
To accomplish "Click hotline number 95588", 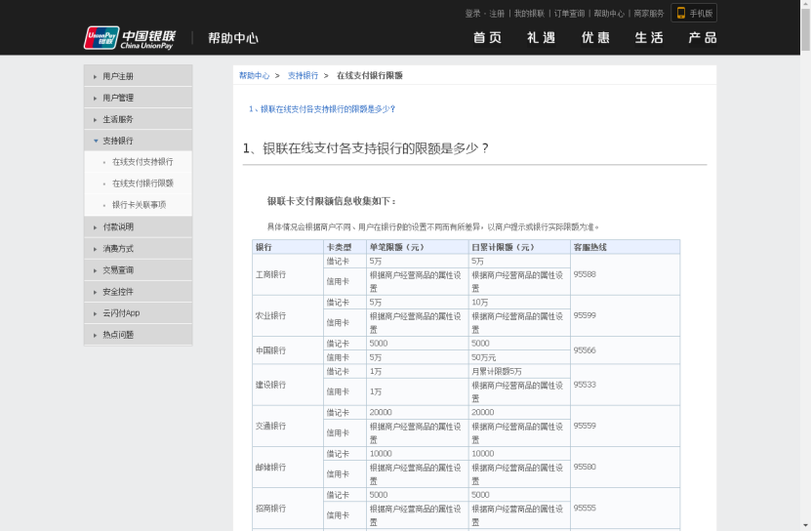I will (x=585, y=274).
